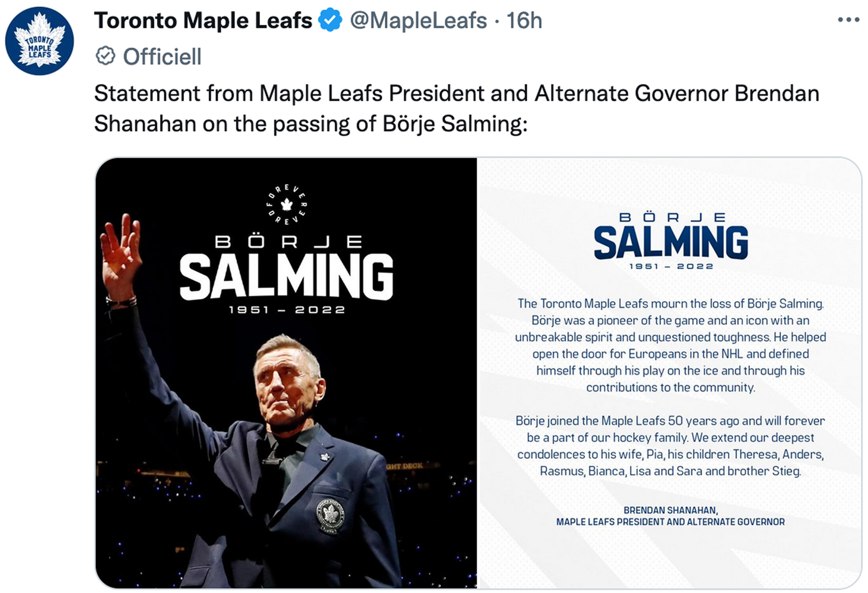This screenshot has height=593, width=868.
Task: Click the Forever circular leaf emblem
Action: [x=286, y=204]
